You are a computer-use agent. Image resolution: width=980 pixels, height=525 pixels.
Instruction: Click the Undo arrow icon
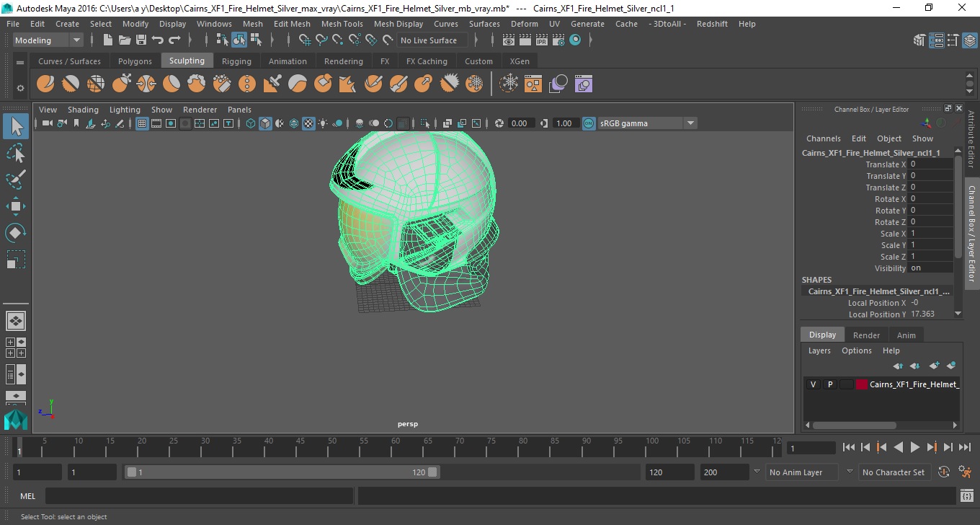point(158,40)
